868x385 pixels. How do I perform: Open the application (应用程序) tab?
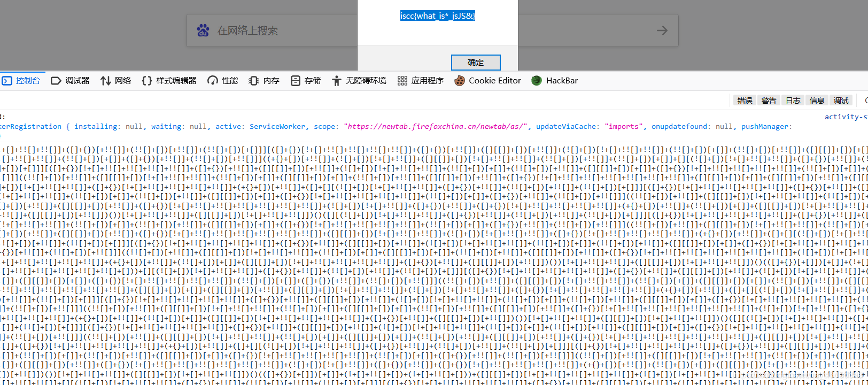421,81
